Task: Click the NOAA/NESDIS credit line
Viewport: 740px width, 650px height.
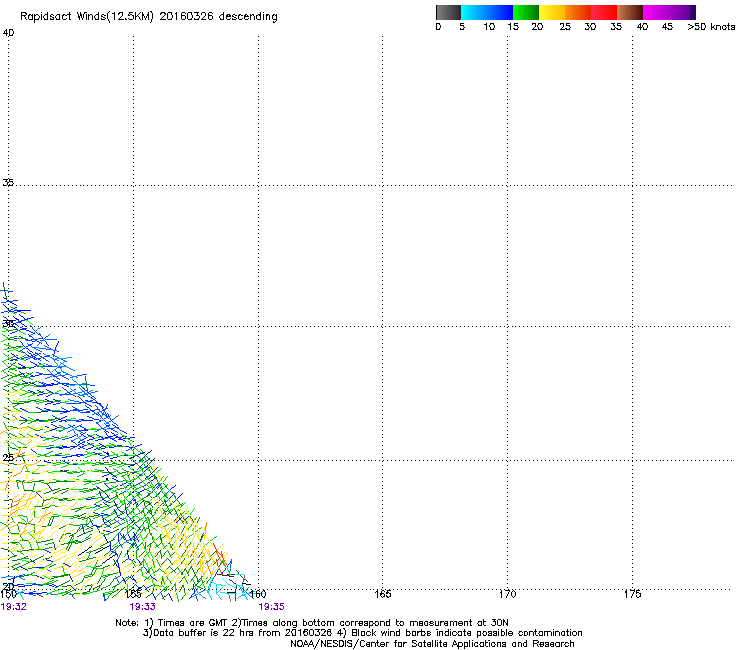Action: tap(432, 644)
